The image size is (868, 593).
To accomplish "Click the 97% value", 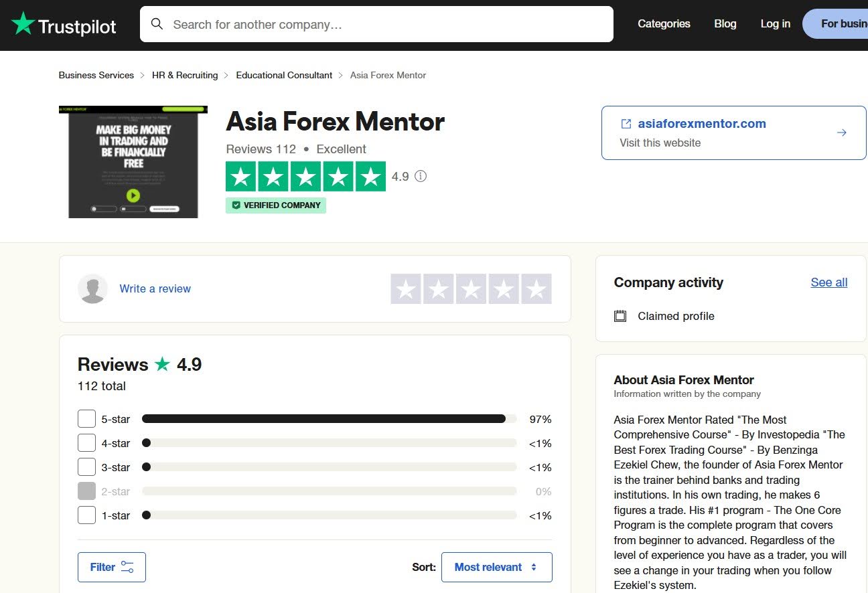I will (540, 419).
